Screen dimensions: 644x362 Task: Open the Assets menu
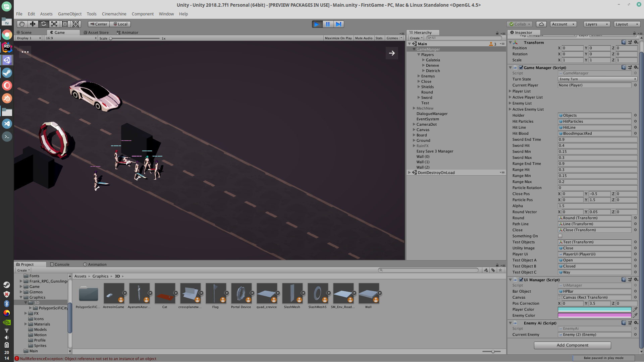click(x=46, y=14)
